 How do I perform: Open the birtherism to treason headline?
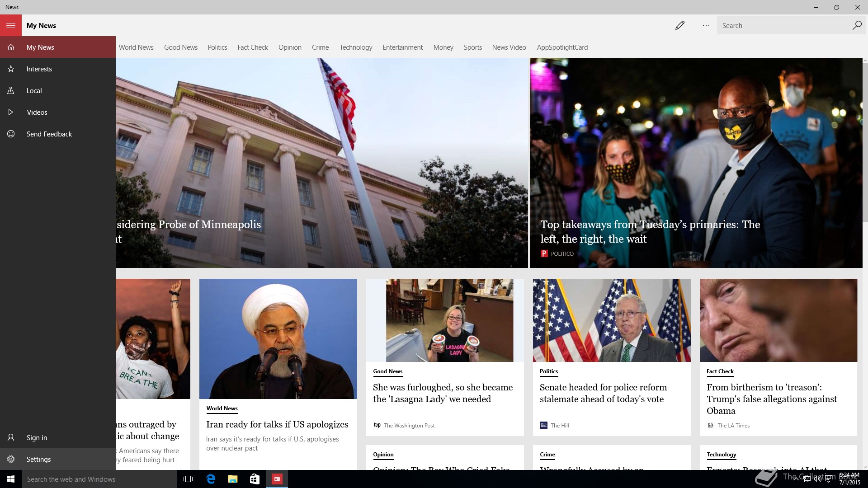point(772,399)
